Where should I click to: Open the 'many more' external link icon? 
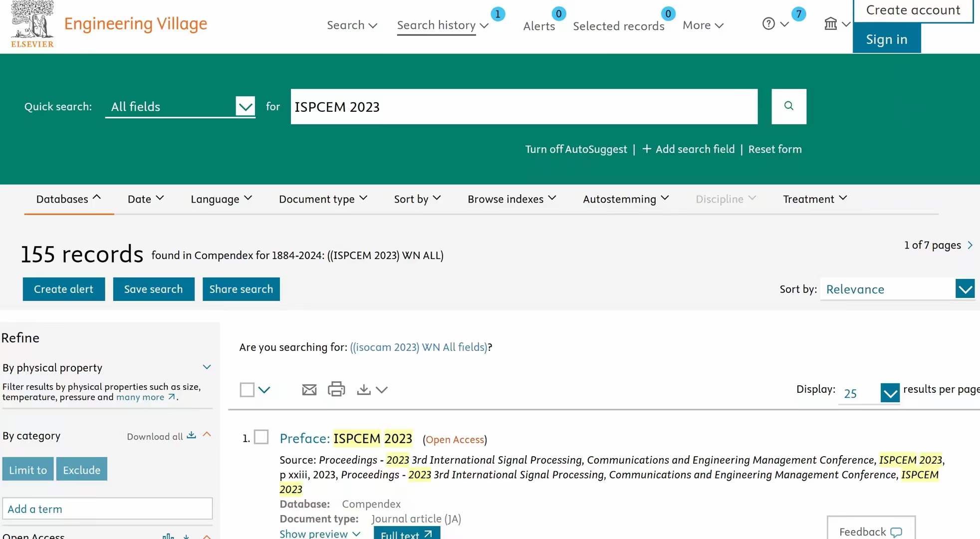pos(172,397)
